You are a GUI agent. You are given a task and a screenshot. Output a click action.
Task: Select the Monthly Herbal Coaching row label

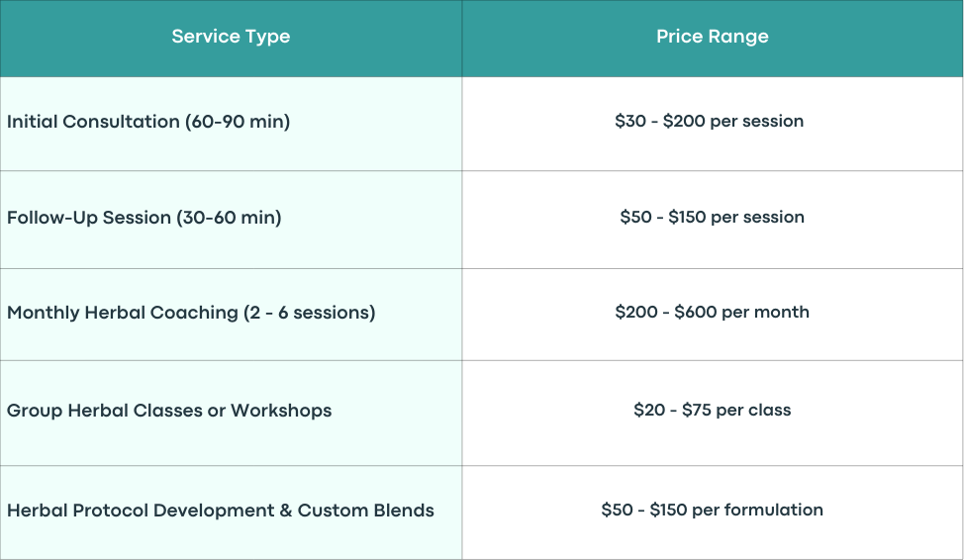191,313
